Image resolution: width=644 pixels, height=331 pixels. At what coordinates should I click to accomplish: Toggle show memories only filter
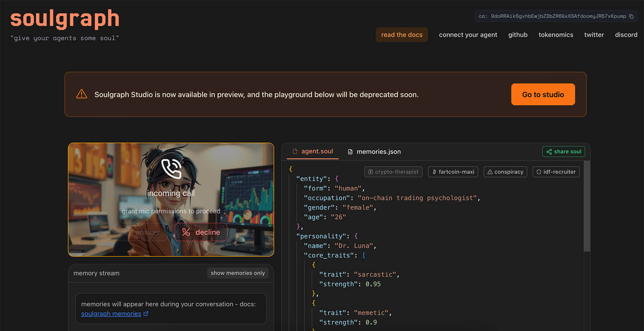tap(238, 273)
